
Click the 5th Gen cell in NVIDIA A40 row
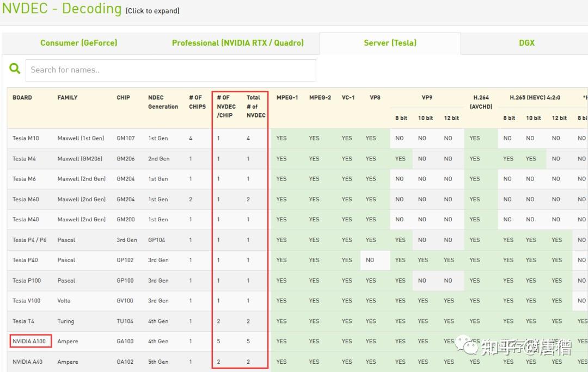[158, 362]
